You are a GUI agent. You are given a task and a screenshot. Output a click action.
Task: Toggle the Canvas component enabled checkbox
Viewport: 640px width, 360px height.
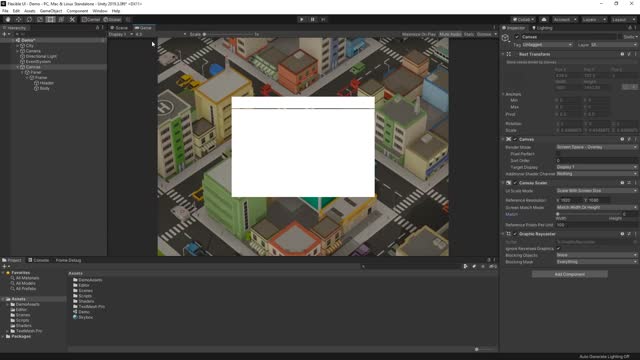515,139
